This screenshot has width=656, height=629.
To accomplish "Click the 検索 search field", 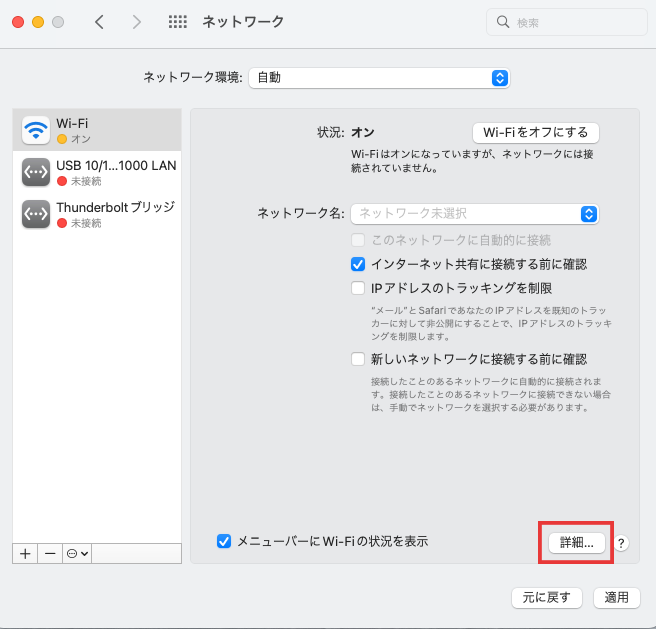I will click(x=565, y=22).
